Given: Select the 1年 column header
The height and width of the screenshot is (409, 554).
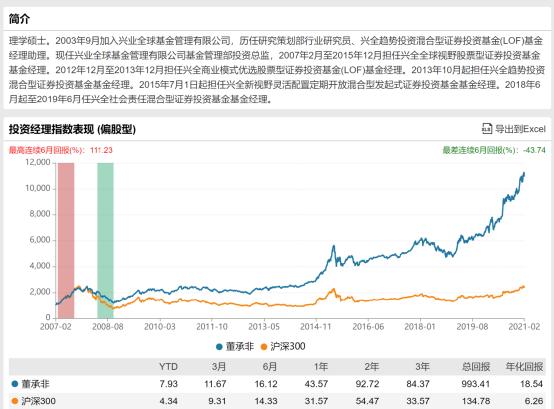Looking at the screenshot, I should click(320, 367).
